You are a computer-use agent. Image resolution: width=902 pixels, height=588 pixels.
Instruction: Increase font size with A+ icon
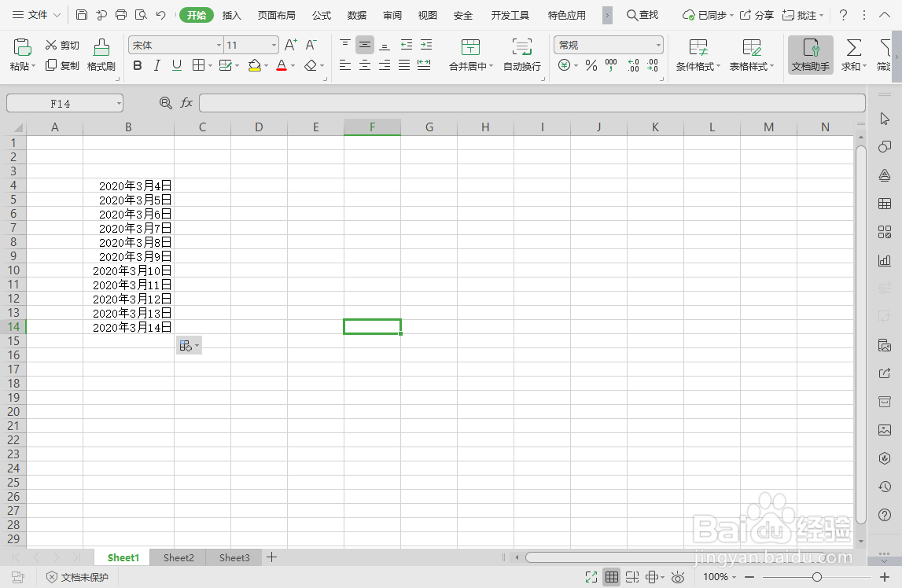tap(291, 45)
